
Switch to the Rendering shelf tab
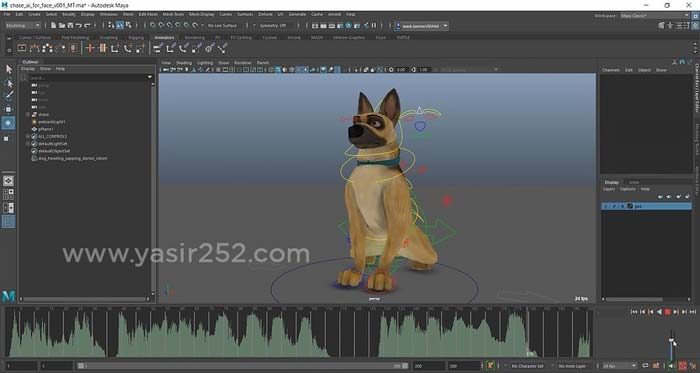(x=194, y=37)
